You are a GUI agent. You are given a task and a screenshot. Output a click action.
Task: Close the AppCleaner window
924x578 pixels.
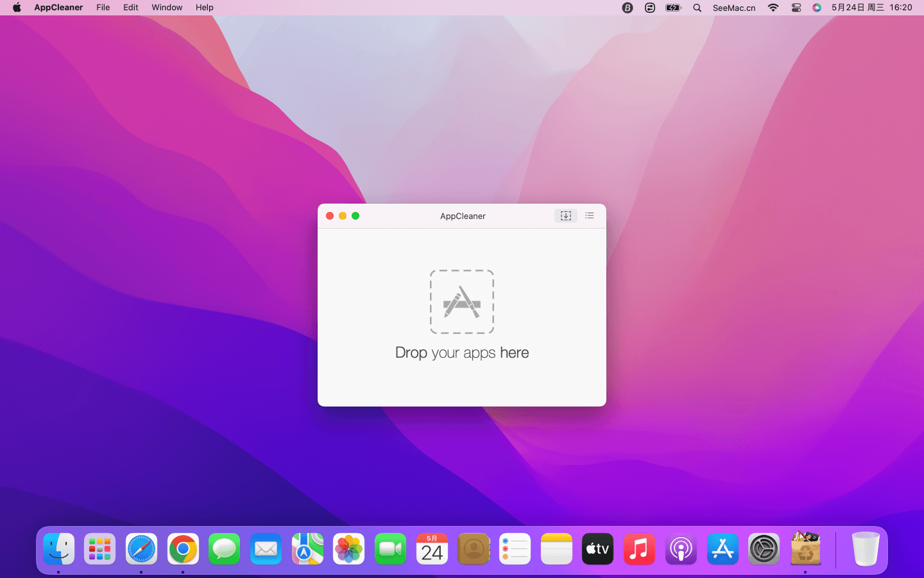coord(330,216)
